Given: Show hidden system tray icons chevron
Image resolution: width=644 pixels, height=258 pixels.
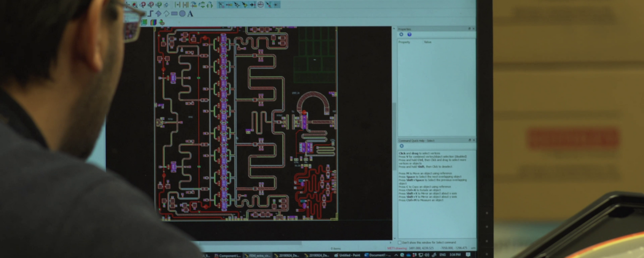Looking at the screenshot, I should click(396, 255).
